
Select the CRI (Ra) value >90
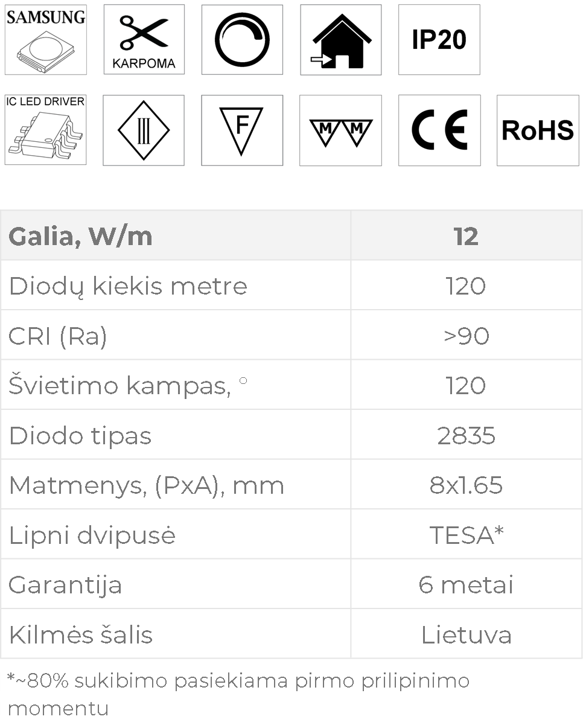[467, 336]
